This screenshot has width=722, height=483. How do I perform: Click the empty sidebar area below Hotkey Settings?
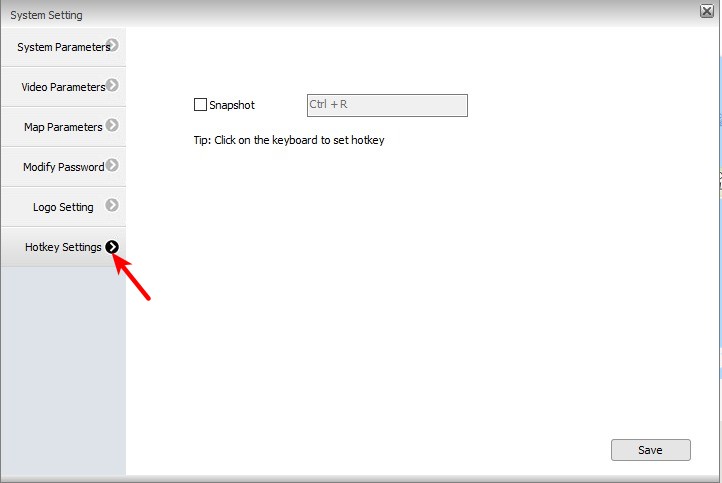(63, 370)
